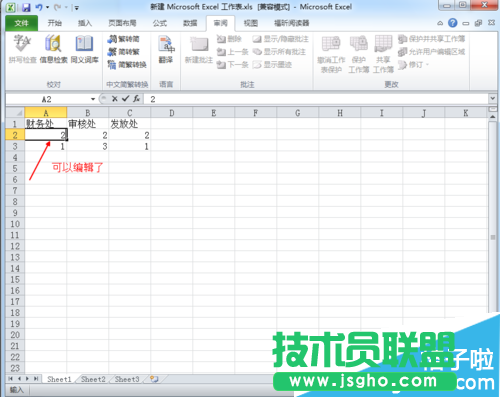Viewport: 500px width, 397px height.
Task: Switch to the 数据 (Data) tab
Action: 190,23
